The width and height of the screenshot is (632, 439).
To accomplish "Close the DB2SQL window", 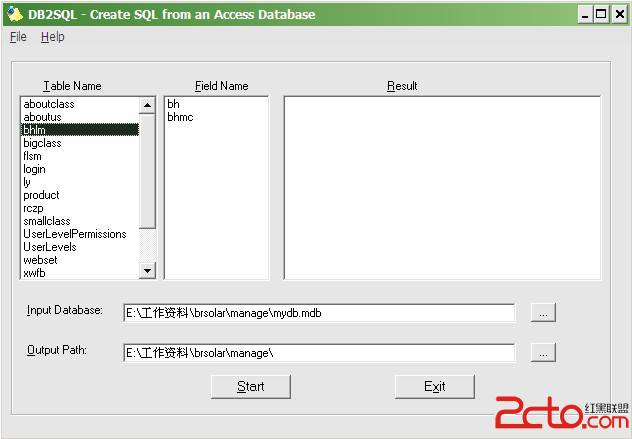I will tap(620, 15).
